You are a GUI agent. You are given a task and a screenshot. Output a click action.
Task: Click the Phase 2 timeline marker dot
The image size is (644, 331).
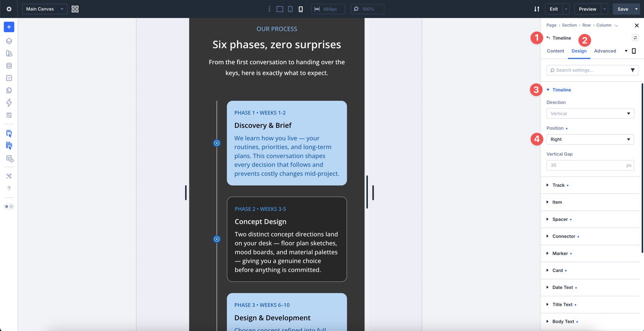217,239
